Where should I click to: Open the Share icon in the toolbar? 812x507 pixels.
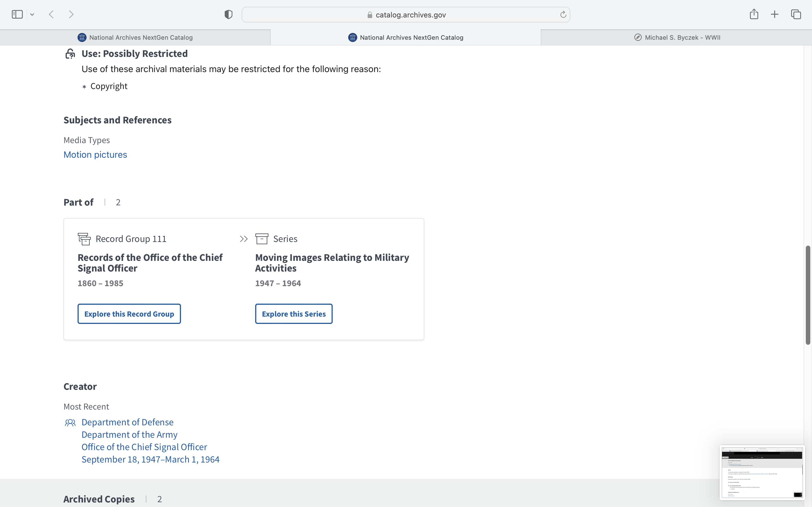[754, 14]
